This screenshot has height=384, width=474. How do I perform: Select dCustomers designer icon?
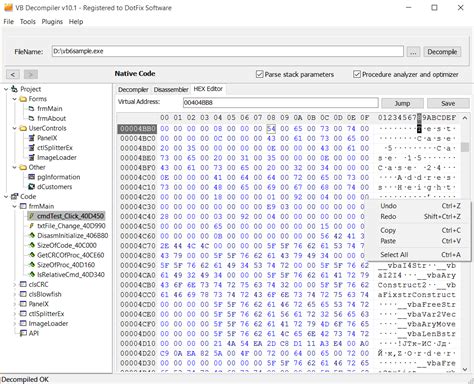32,187
